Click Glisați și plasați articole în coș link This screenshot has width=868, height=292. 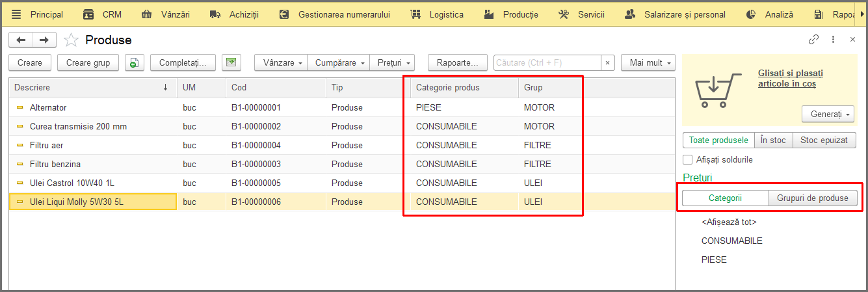790,79
